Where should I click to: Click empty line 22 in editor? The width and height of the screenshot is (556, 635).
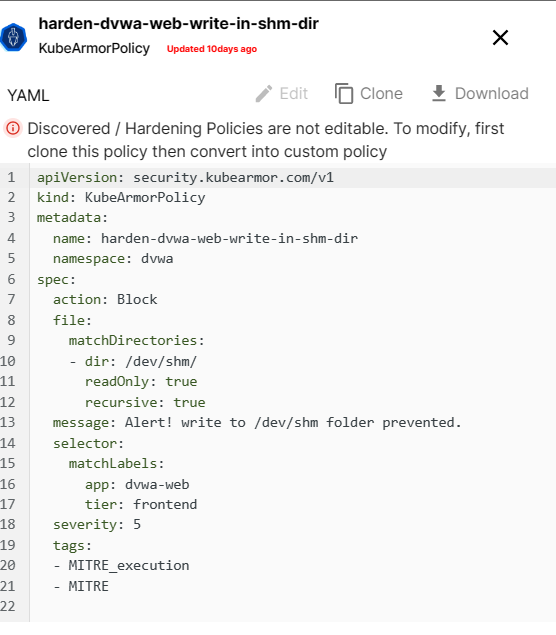[293, 606]
